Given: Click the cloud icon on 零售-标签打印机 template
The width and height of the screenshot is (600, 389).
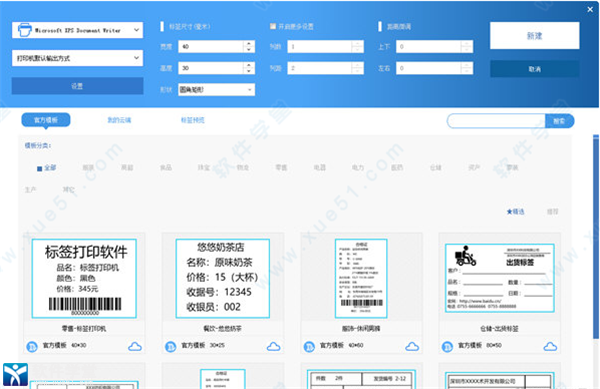Looking at the screenshot, I should point(135,347).
